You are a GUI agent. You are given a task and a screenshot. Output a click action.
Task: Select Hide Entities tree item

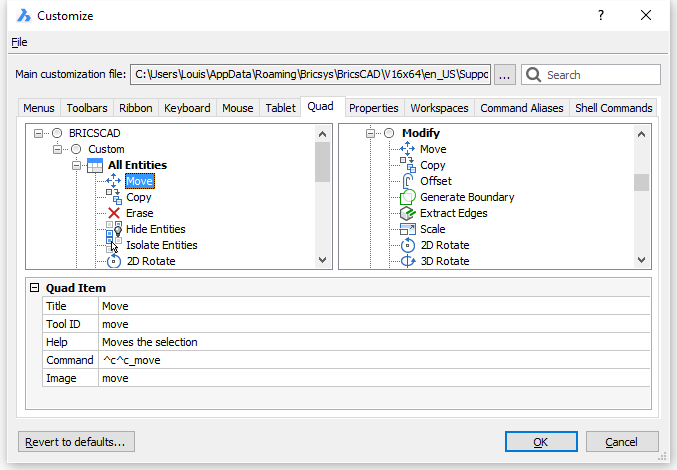(x=155, y=229)
